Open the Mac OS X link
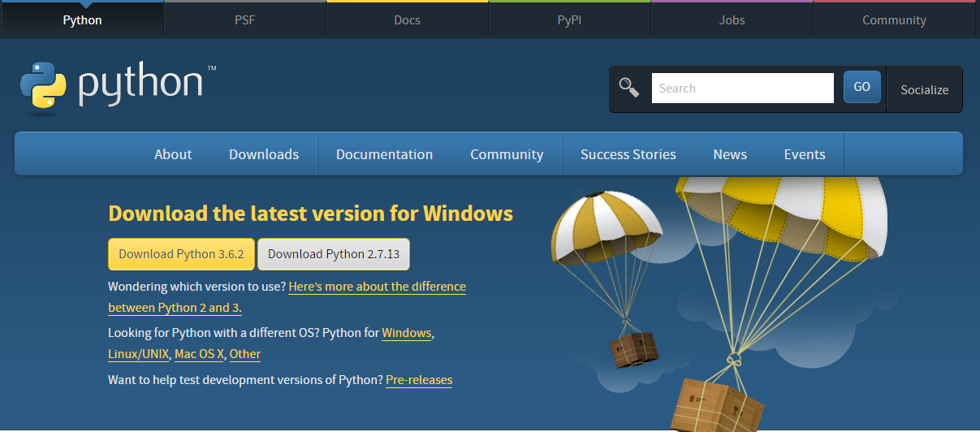 click(199, 354)
